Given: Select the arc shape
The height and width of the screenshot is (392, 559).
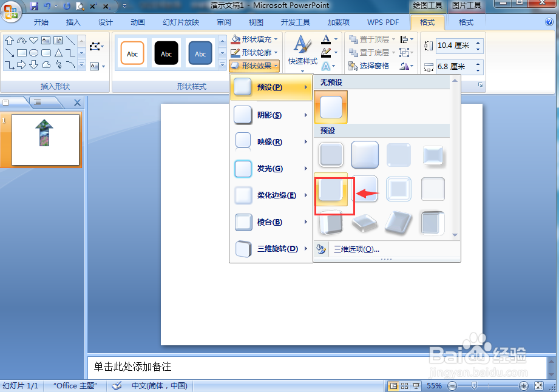Looking at the screenshot, I should tap(70, 65).
